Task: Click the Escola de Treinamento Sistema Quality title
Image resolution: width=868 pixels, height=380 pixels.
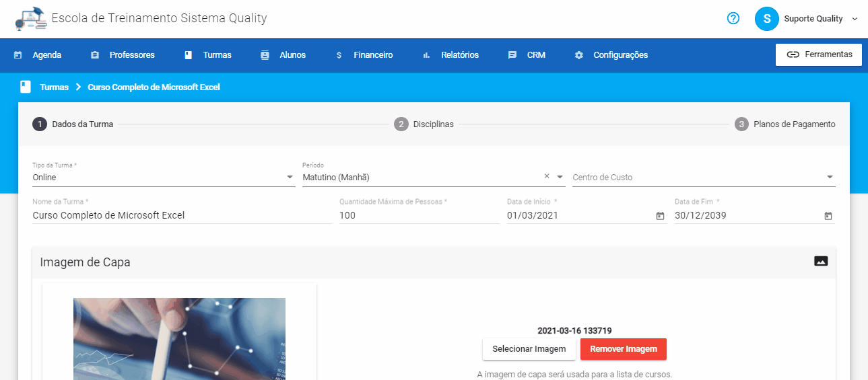Action: tap(159, 18)
